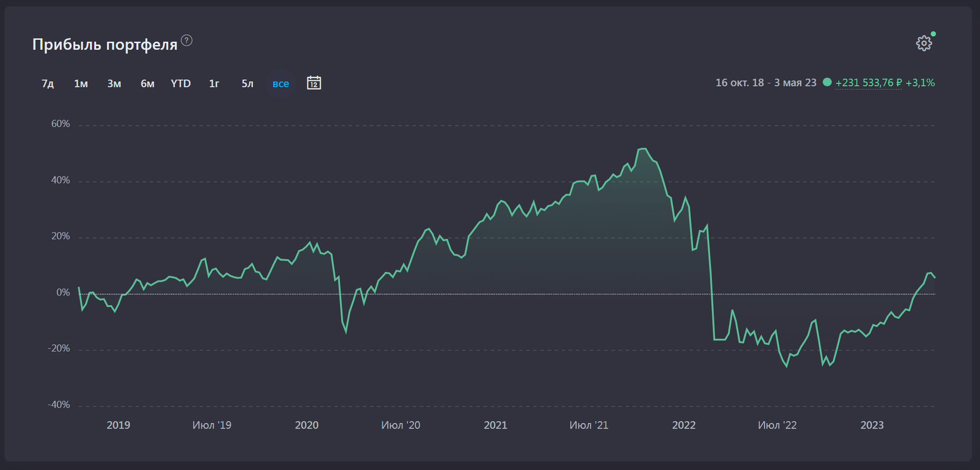980x470 pixels.
Task: Click the 2023 axis label
Action: coord(872,425)
